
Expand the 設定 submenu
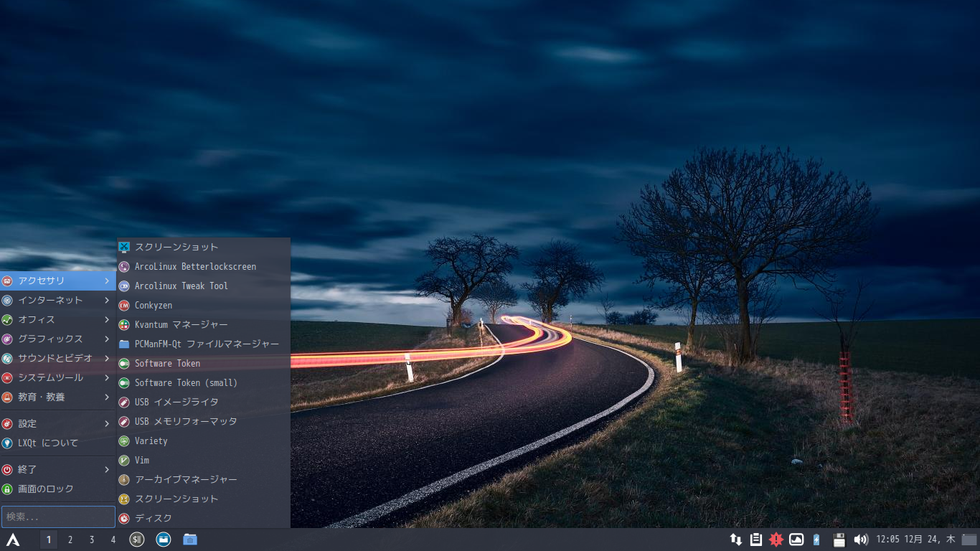coord(57,423)
